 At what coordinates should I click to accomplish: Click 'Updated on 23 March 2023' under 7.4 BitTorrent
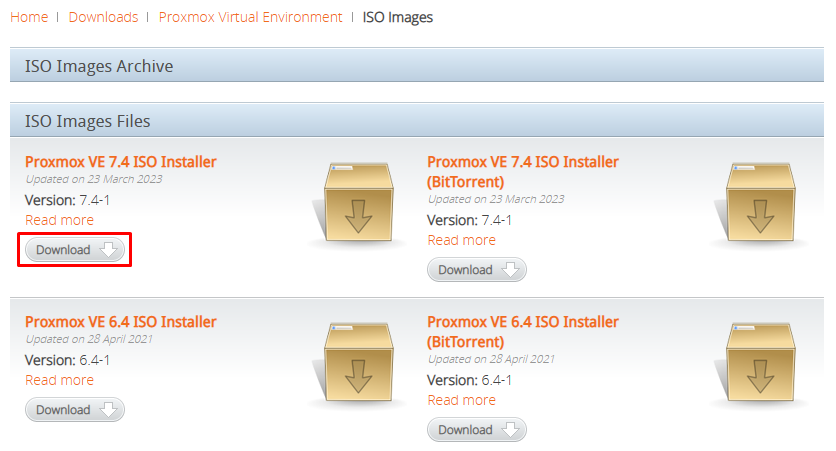point(496,199)
